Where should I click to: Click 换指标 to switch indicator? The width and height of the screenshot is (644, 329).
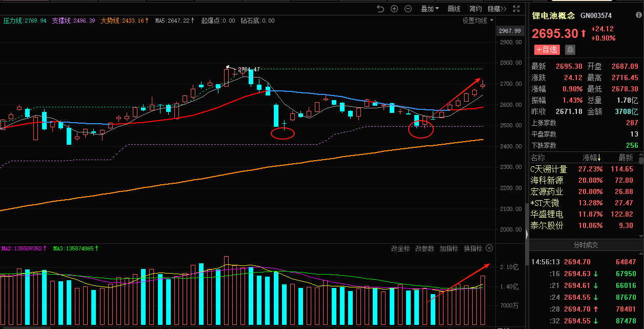pos(473,248)
